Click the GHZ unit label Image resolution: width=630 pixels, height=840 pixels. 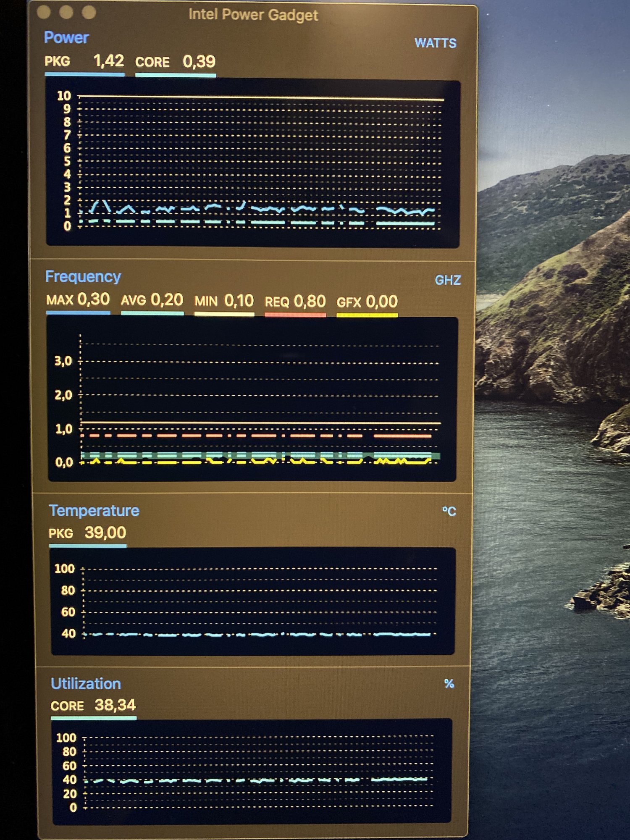tap(448, 280)
